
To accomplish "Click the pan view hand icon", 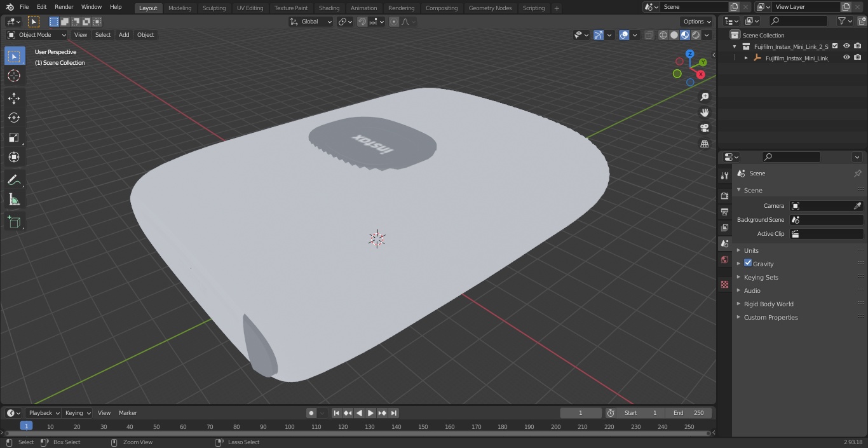I will [x=704, y=112].
